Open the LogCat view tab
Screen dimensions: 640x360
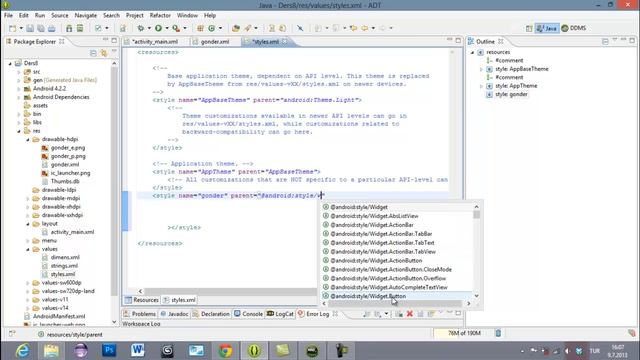[x=280, y=314]
